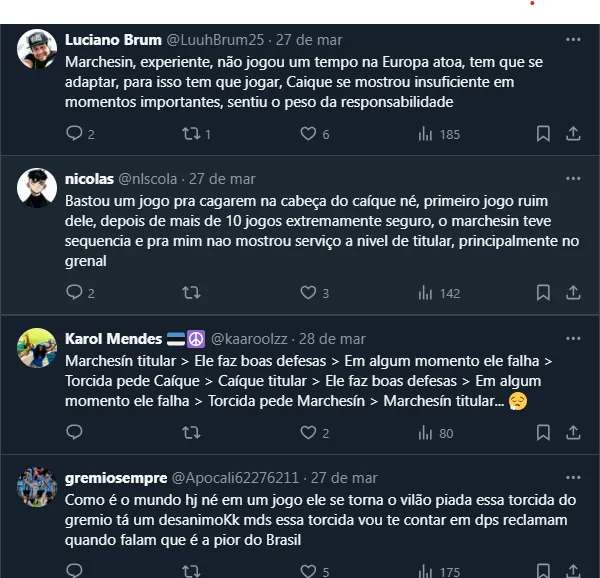This screenshot has height=578, width=600.
Task: Click nicolas's profile avatar
Action: 37,188
